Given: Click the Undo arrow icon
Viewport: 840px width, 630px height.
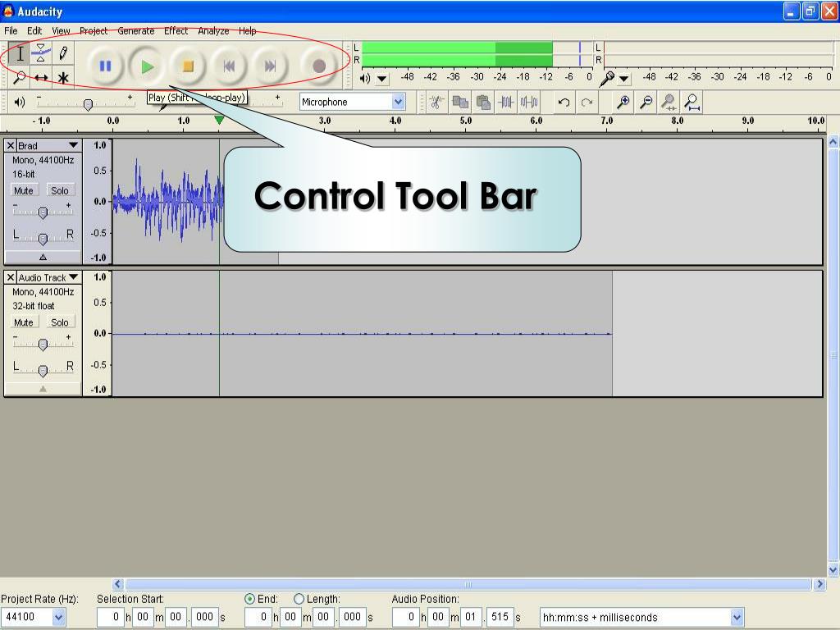Looking at the screenshot, I should (x=564, y=102).
